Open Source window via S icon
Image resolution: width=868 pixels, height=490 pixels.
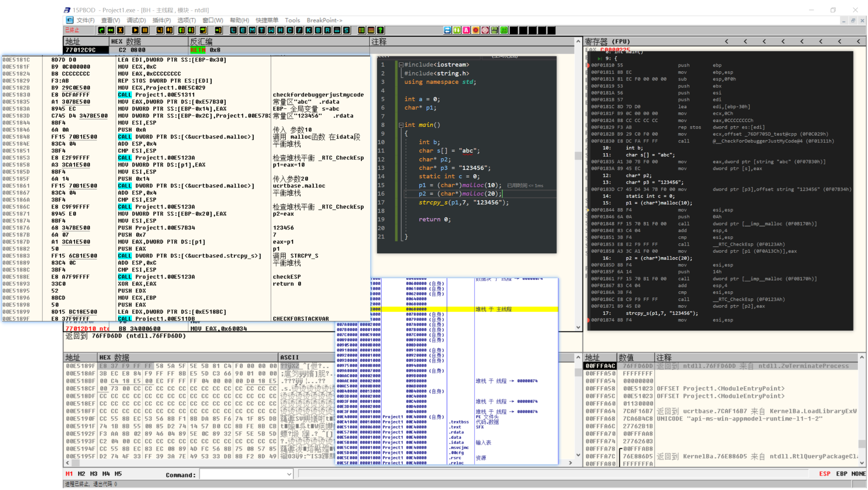point(346,30)
